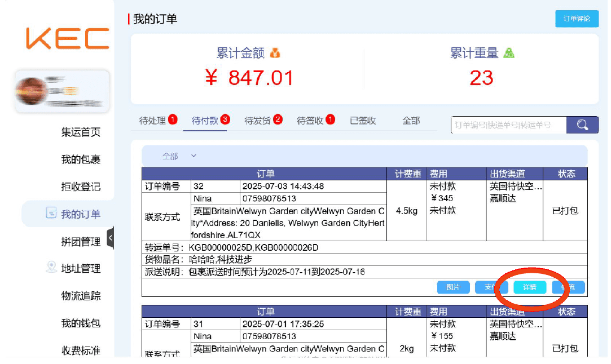Select the 已签收 tab
This screenshot has height=364, width=611.
tap(363, 121)
